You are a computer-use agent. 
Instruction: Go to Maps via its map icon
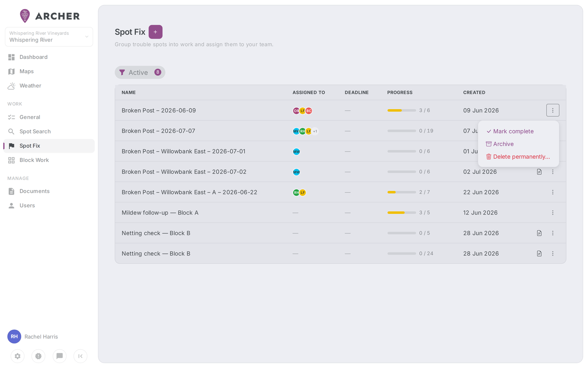pyautogui.click(x=11, y=72)
